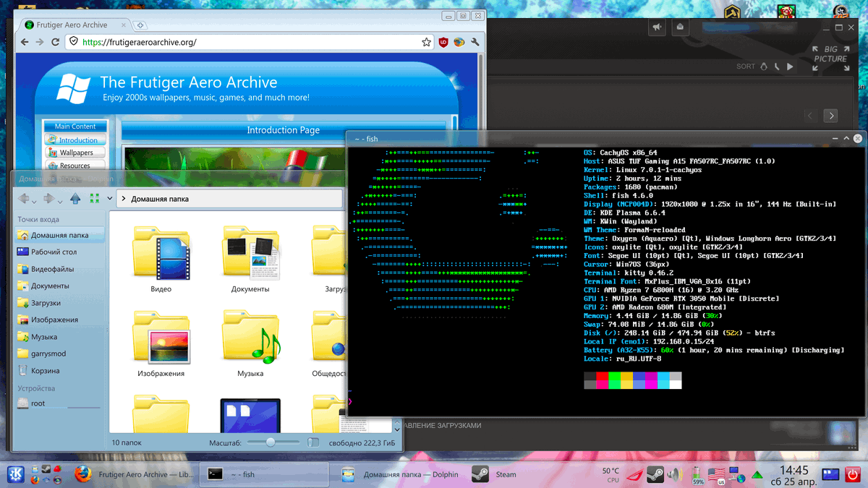Open the uBlock Origin extension icon
The height and width of the screenshot is (488, 868).
pyautogui.click(x=443, y=42)
